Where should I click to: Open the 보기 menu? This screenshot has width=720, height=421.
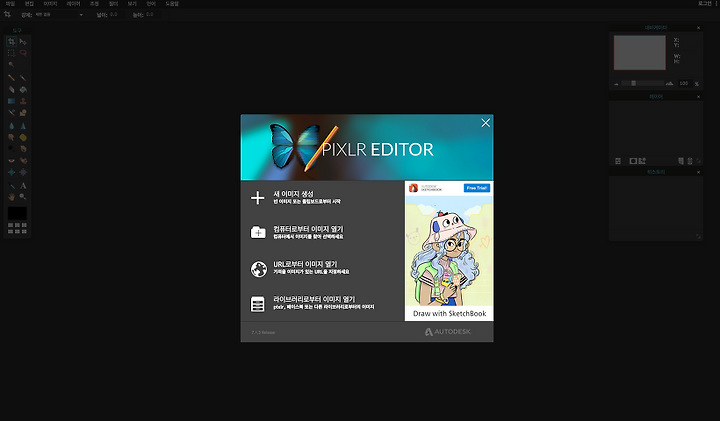click(132, 3)
